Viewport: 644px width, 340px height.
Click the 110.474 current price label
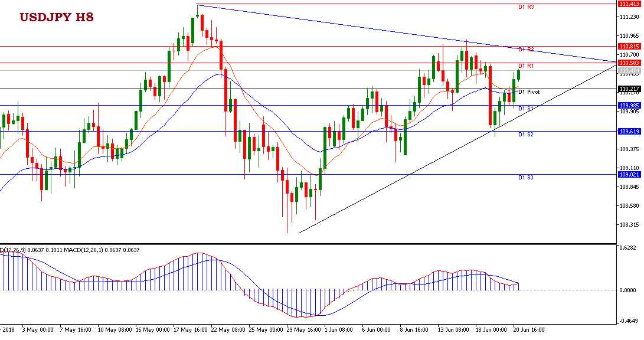click(x=629, y=71)
